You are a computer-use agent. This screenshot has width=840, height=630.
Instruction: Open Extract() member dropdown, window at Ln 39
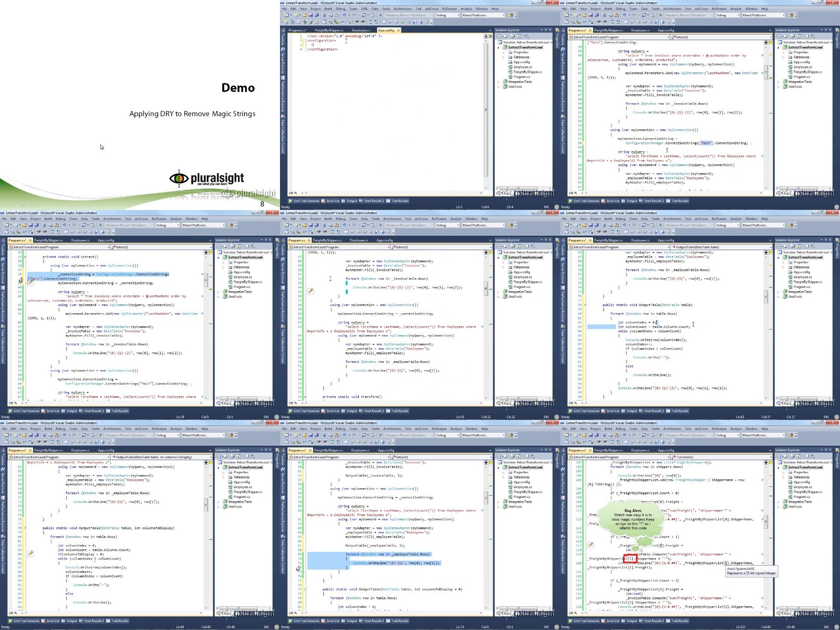162,247
